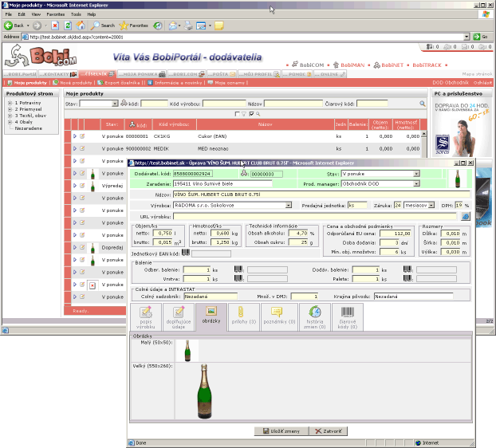Screen dimensions: 496x448
Task: Open the Stav filter dropdown in Moje produkty
Action: [115, 104]
